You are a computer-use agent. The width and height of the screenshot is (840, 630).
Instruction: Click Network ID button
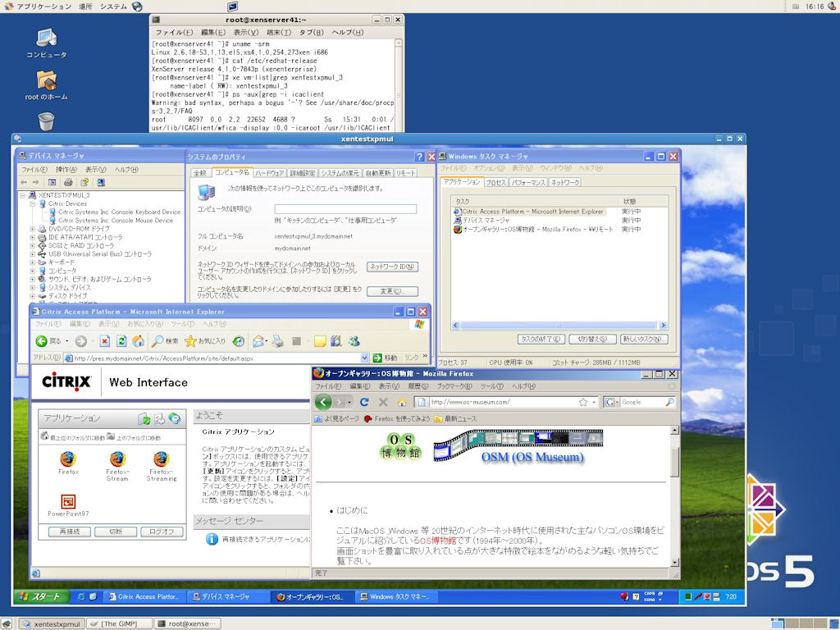click(393, 267)
